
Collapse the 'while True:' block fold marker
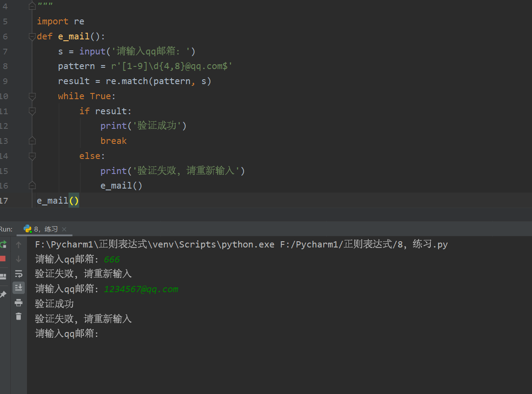[x=32, y=96]
